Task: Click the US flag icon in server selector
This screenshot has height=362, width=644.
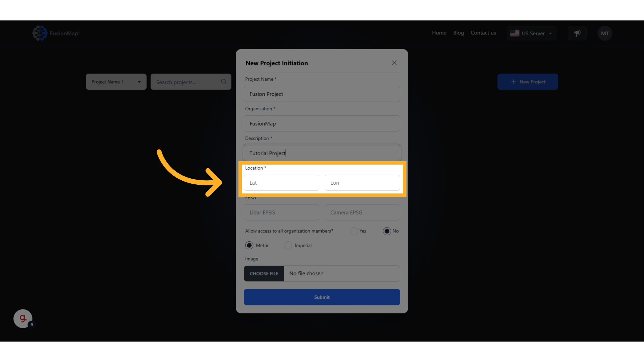Action: pyautogui.click(x=515, y=33)
